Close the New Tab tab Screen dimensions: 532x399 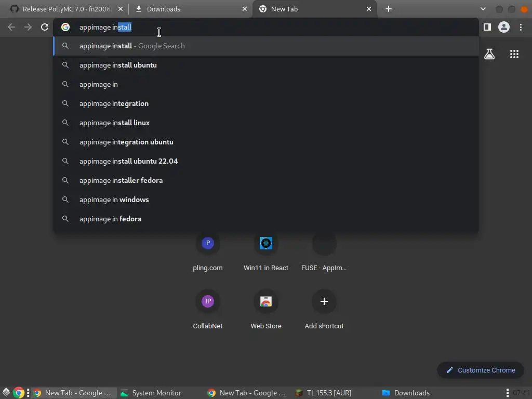click(x=369, y=9)
